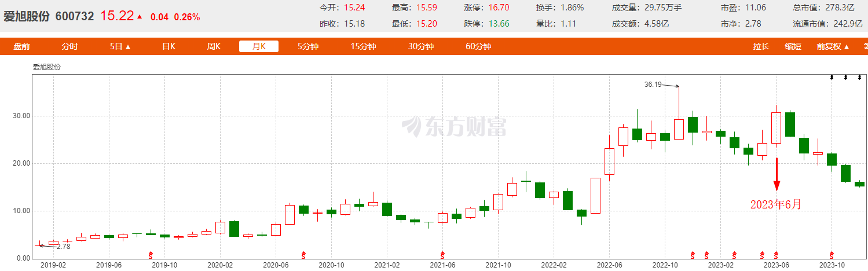Show the 分时 intraday chart
Viewport: 868px width, 271px height.
[69, 47]
